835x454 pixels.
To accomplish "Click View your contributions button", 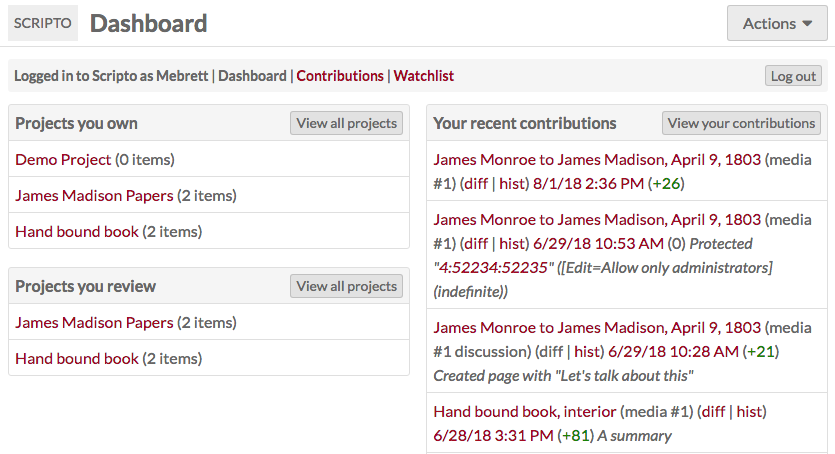I will [741, 123].
